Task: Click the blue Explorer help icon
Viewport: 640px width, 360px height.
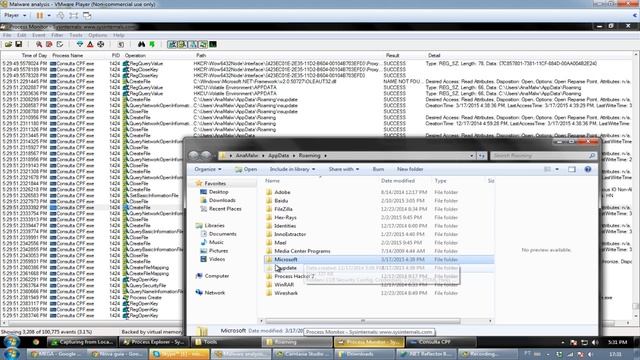Action: point(588,169)
